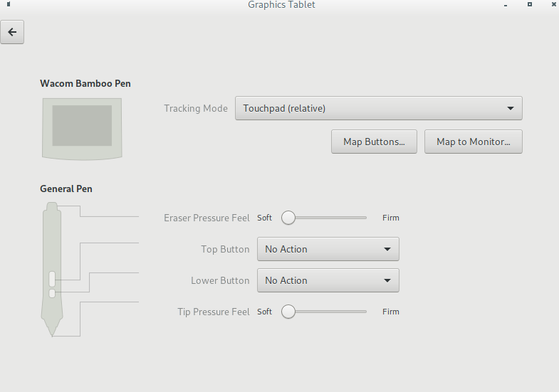The width and height of the screenshot is (559, 392).
Task: Click Soft label of Tip Pressure slider
Action: pyautogui.click(x=264, y=312)
